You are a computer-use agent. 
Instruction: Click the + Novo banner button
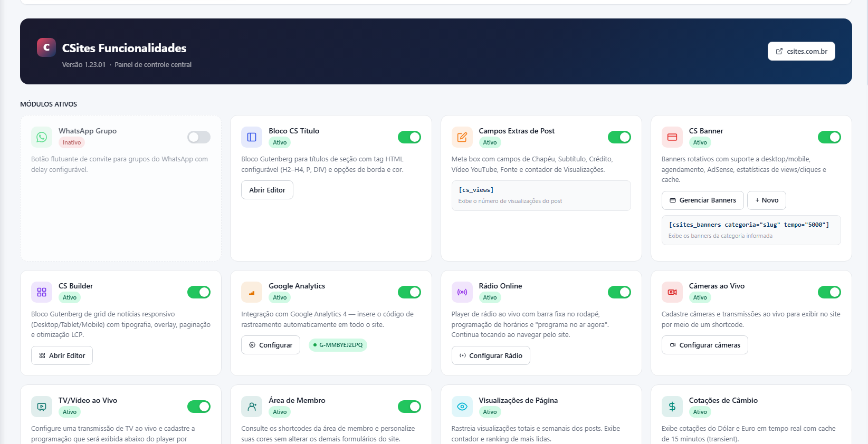pyautogui.click(x=767, y=200)
